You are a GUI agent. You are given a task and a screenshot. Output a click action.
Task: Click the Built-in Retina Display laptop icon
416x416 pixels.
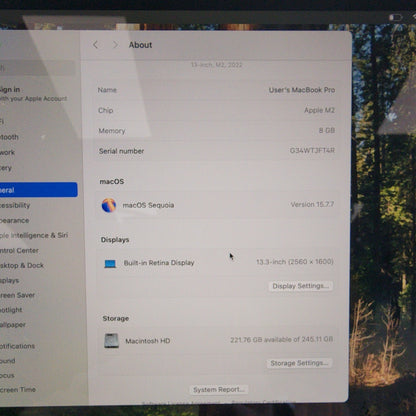[x=110, y=264]
